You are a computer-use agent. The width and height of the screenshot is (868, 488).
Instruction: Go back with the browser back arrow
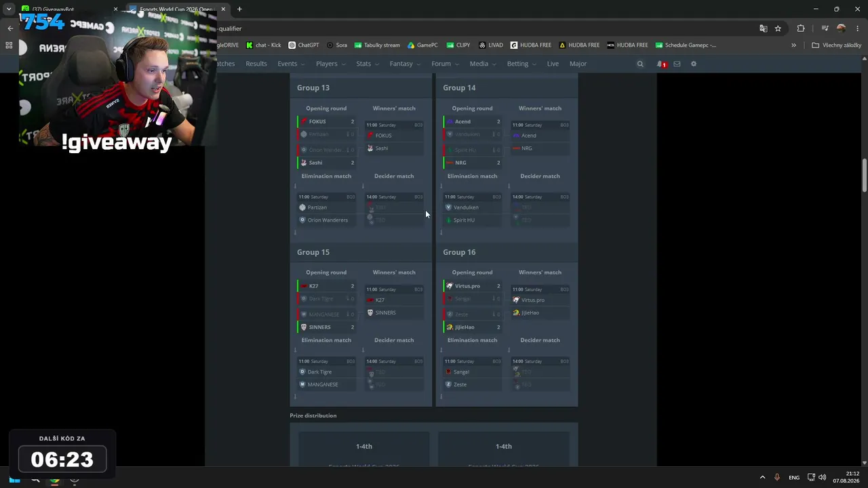pyautogui.click(x=10, y=28)
